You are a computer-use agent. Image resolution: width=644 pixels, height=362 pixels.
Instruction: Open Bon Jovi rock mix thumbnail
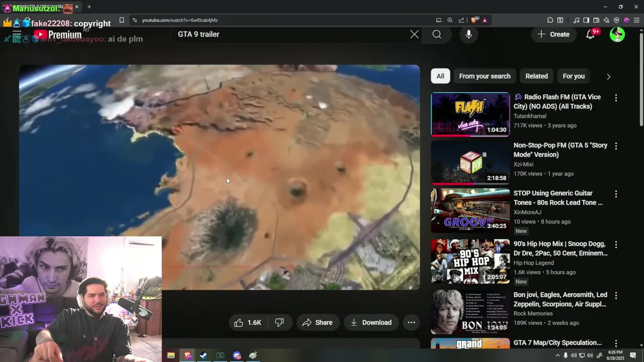pos(470,312)
